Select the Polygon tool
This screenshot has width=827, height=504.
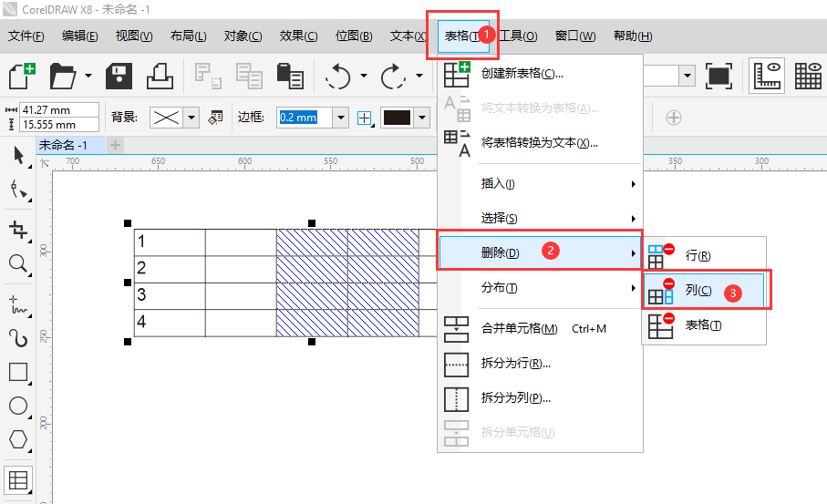(18, 439)
